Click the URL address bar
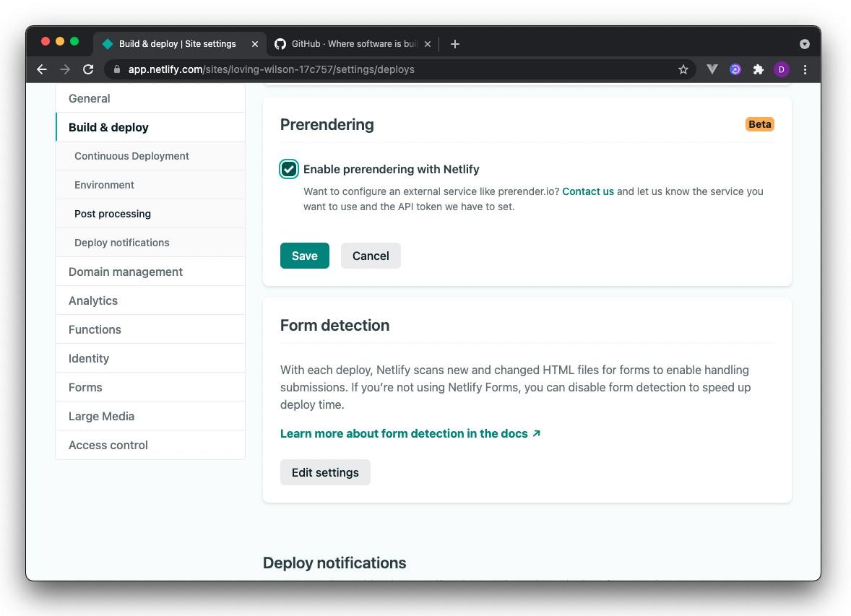The width and height of the screenshot is (851, 616). tap(397, 69)
